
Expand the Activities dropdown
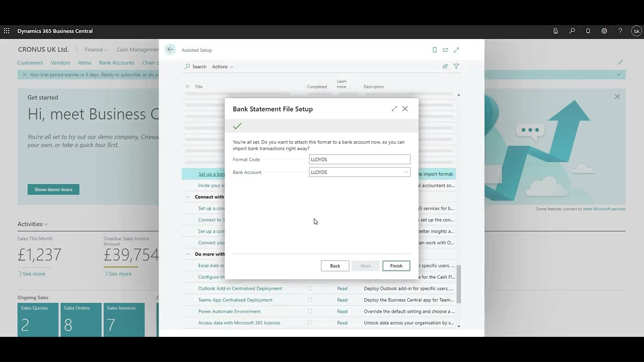(33, 224)
